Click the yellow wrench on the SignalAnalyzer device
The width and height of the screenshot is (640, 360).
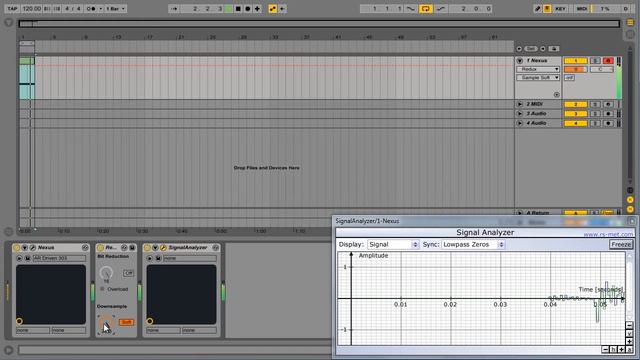[163, 248]
